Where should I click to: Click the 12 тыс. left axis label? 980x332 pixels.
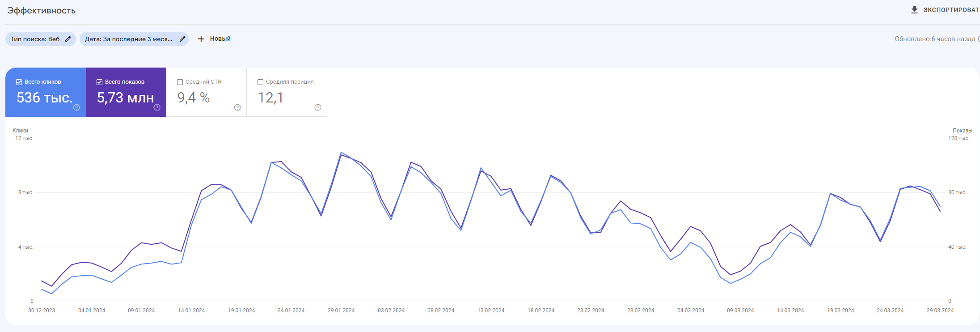[24, 138]
